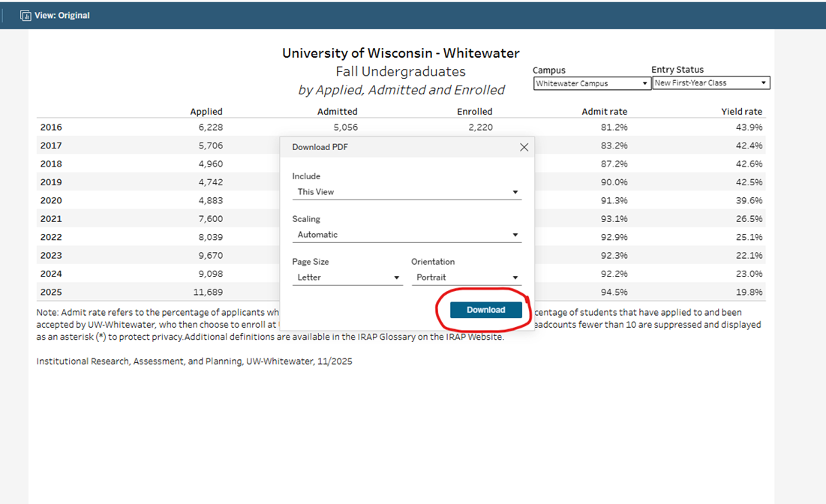Image resolution: width=826 pixels, height=504 pixels.
Task: Open the New First-Year Class entry status selector
Action: point(710,82)
